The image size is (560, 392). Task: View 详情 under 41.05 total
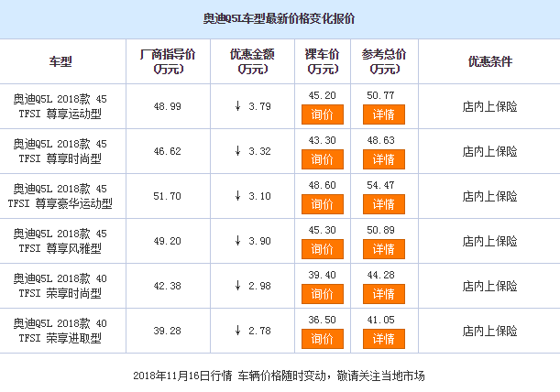tap(384, 339)
